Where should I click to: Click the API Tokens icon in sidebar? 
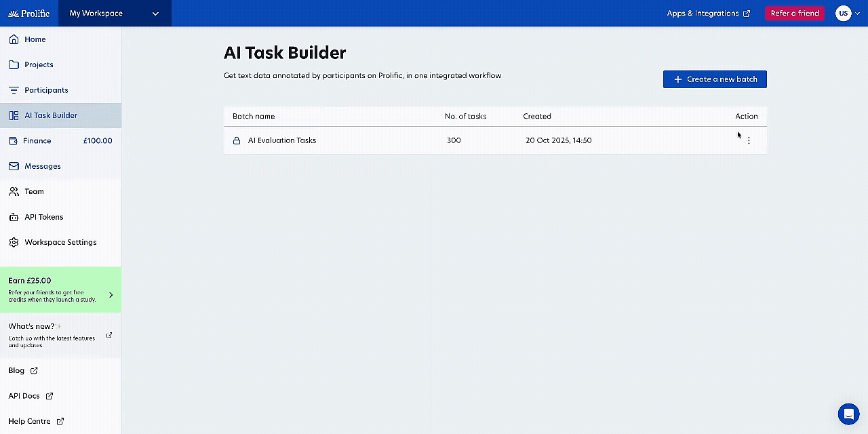(x=14, y=217)
